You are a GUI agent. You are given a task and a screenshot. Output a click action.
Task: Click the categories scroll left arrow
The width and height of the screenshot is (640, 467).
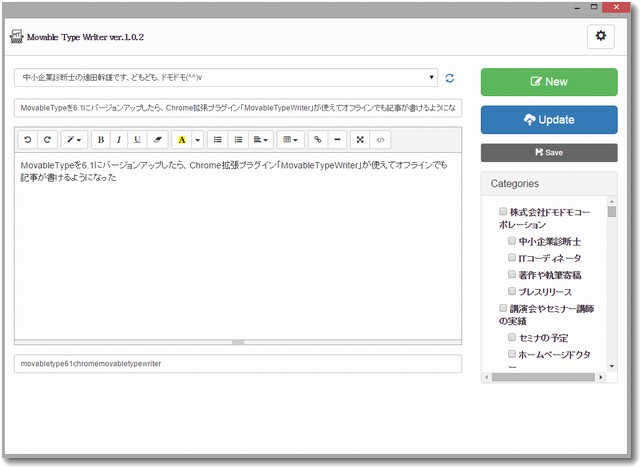486,377
